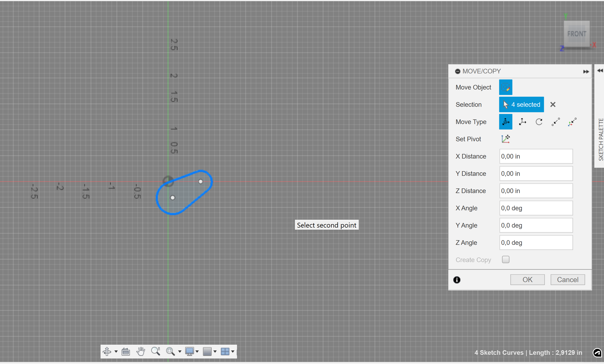Activate the Zoom tool

[x=156, y=352]
